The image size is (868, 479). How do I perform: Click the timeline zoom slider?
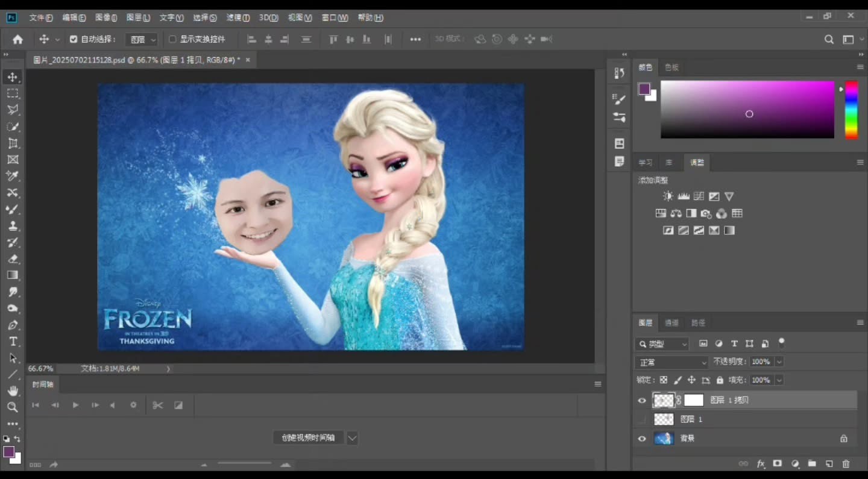[245, 464]
